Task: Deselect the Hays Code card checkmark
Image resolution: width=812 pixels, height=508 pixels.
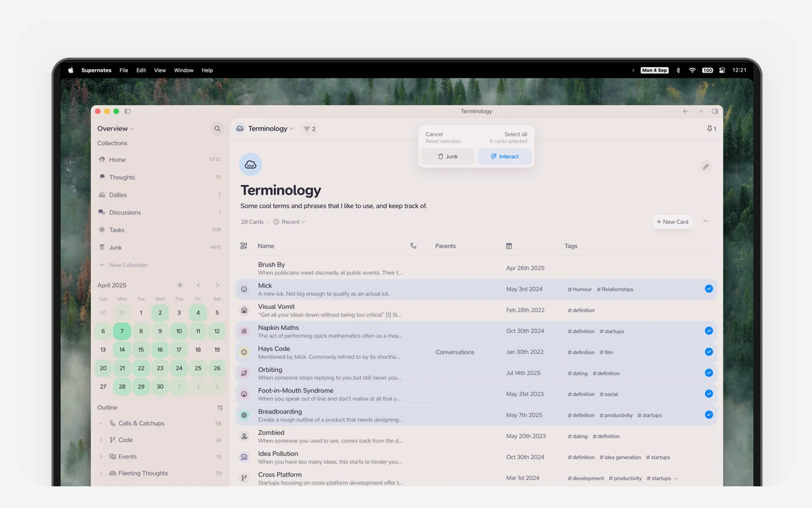Action: pyautogui.click(x=708, y=352)
